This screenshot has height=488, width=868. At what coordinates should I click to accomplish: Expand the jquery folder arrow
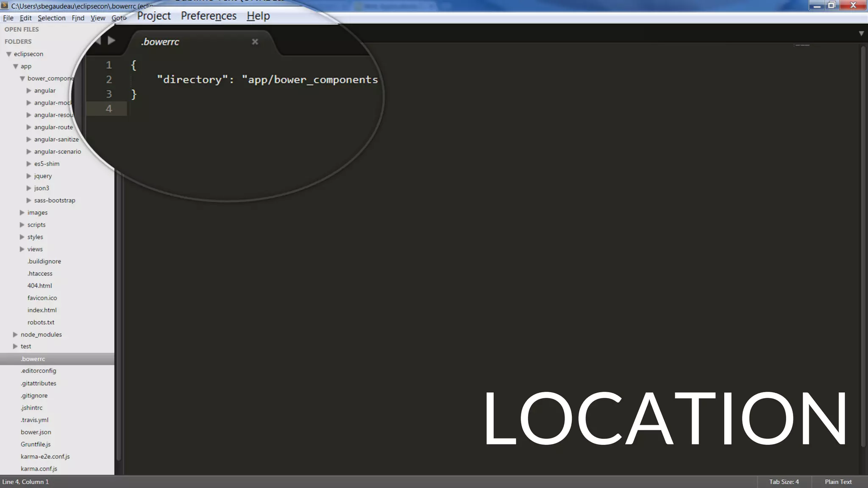[29, 176]
